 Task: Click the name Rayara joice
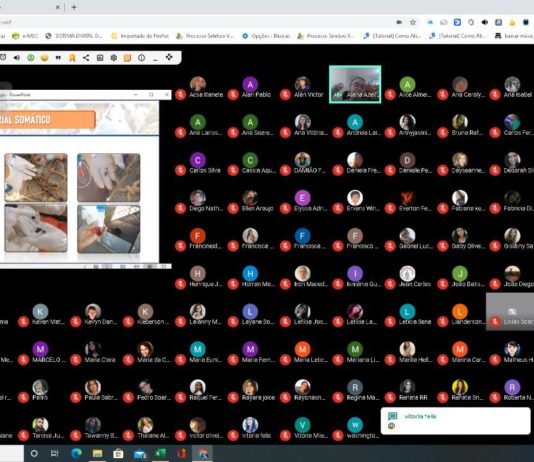click(258, 397)
